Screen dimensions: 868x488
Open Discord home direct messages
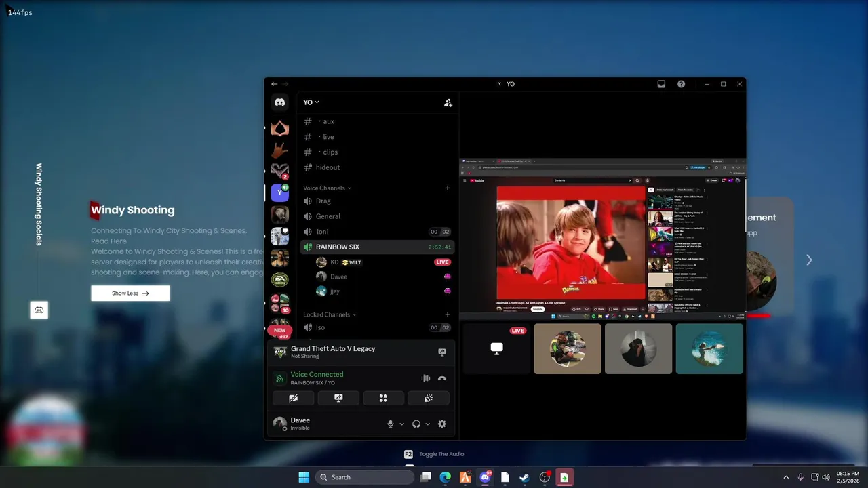279,102
